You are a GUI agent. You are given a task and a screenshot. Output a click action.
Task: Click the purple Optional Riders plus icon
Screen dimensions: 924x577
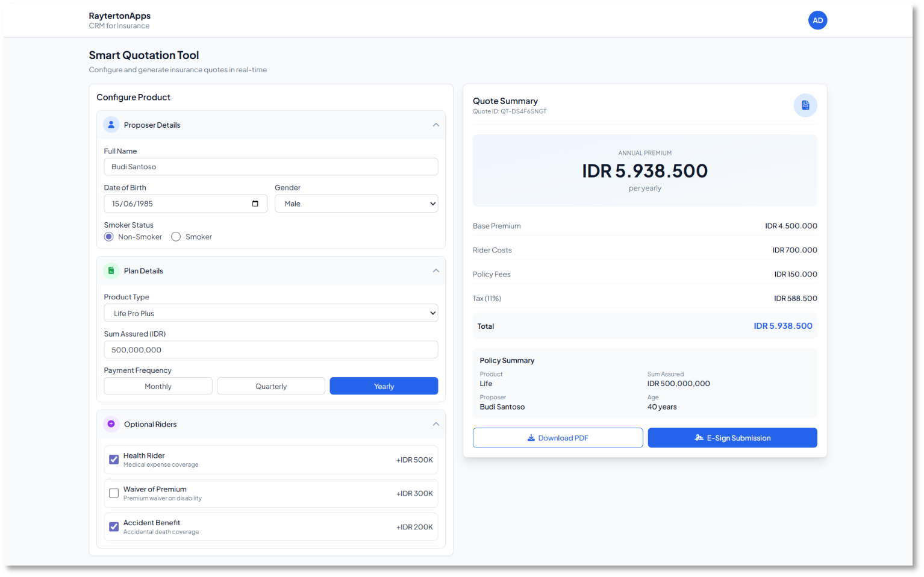111,424
